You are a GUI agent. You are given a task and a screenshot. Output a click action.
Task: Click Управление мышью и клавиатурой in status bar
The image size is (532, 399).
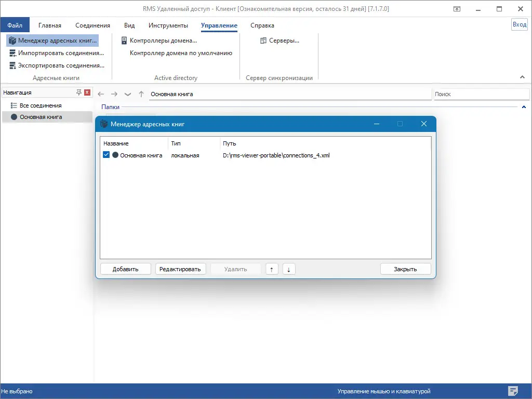point(384,391)
